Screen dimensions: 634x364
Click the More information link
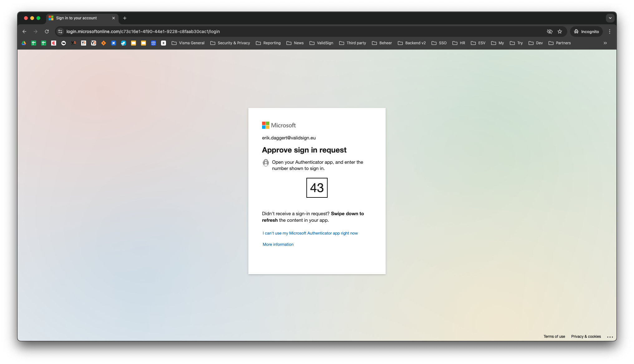coord(278,245)
